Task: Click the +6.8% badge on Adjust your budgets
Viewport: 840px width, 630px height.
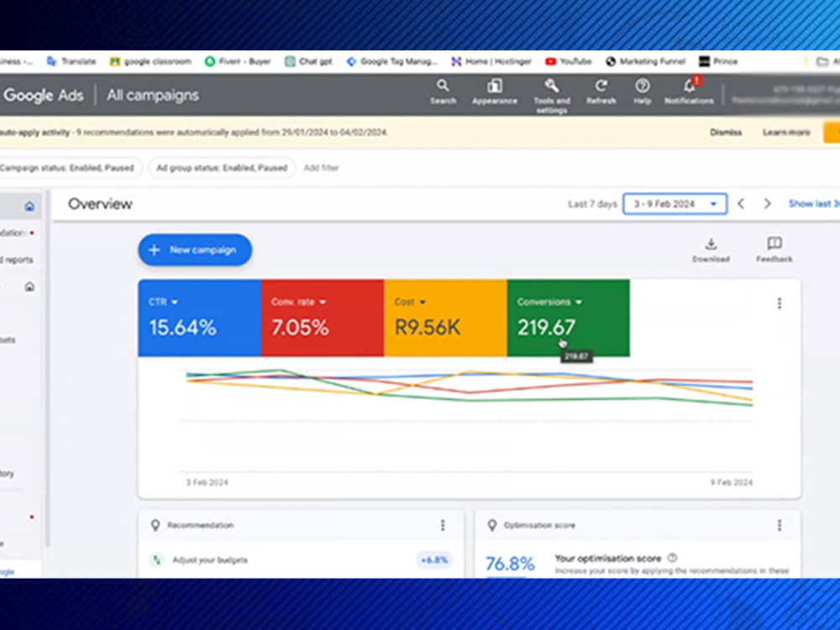Action: (x=434, y=560)
